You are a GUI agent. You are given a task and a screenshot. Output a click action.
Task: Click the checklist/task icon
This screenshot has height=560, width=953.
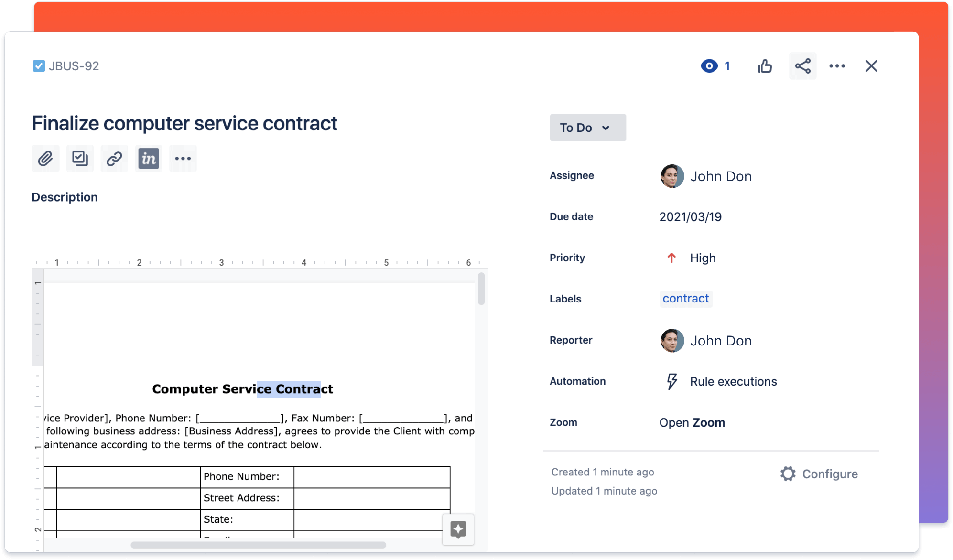coord(80,158)
